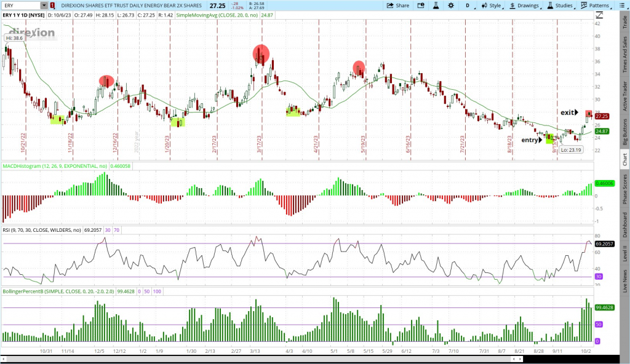Open the Dashboard side tab
This screenshot has width=630, height=364.
[625, 225]
